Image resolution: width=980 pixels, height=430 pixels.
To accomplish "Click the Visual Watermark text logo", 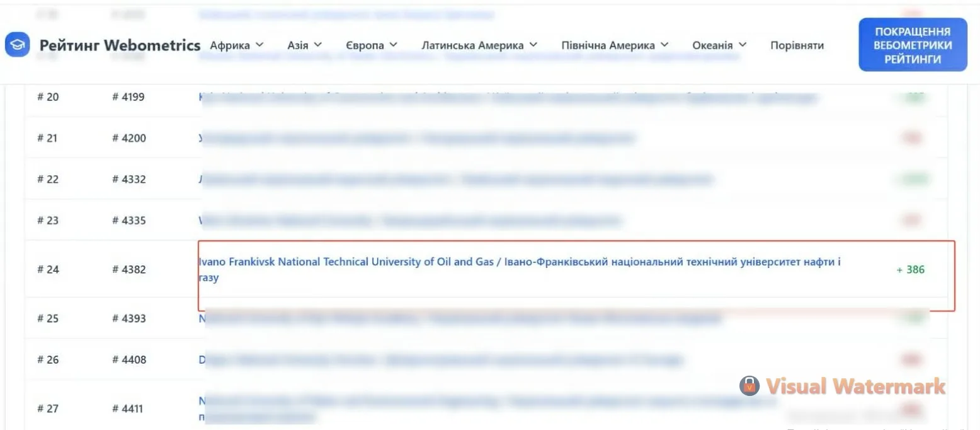I will 855,386.
